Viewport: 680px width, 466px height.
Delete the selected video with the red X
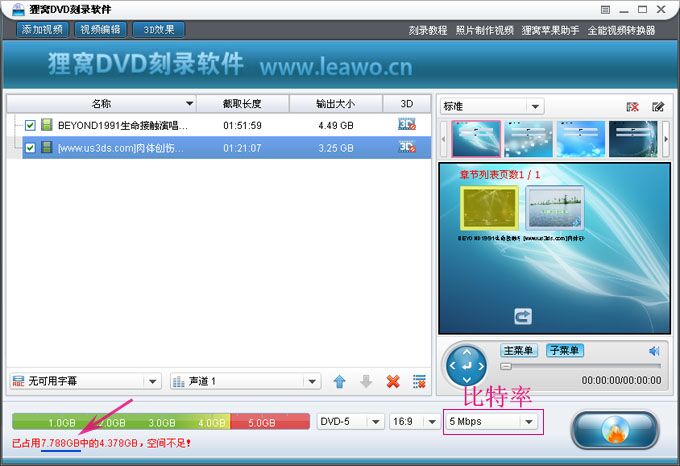tap(393, 381)
